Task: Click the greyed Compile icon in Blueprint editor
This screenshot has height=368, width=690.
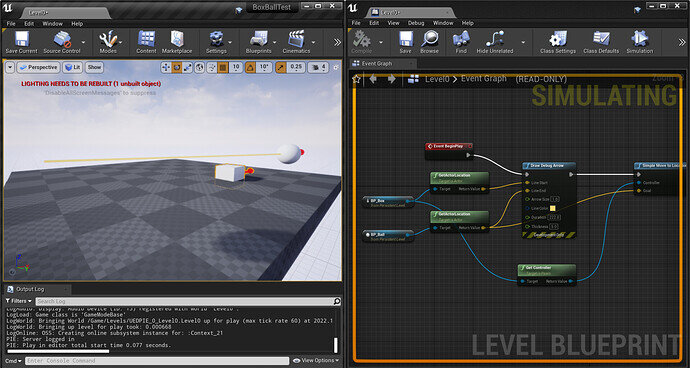Action: pos(361,42)
